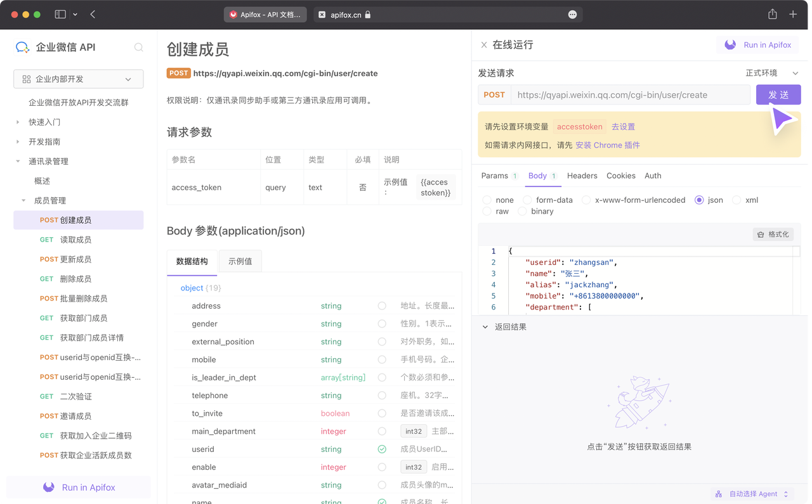Switch to the 示例值 tab
This screenshot has width=812, height=504.
coord(239,261)
